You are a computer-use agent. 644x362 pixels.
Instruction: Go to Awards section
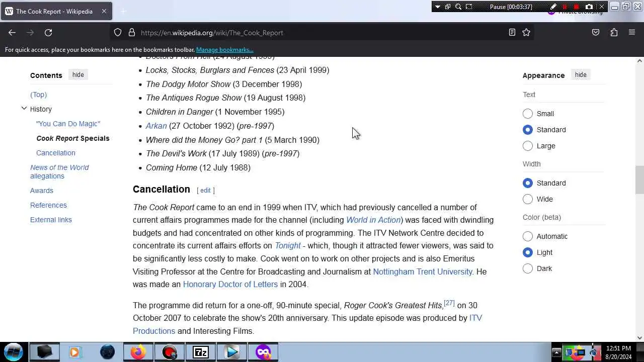(x=41, y=191)
